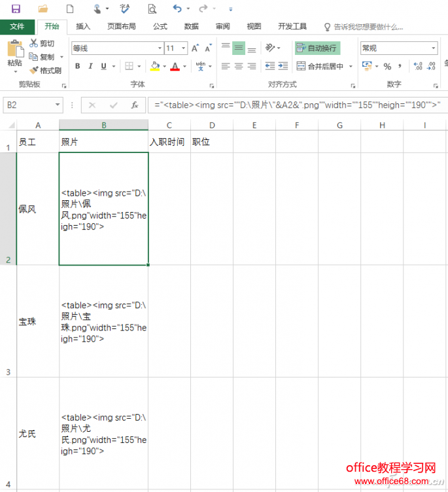Cancel formula entry with the X button
The height and width of the screenshot is (492, 448).
(x=92, y=105)
